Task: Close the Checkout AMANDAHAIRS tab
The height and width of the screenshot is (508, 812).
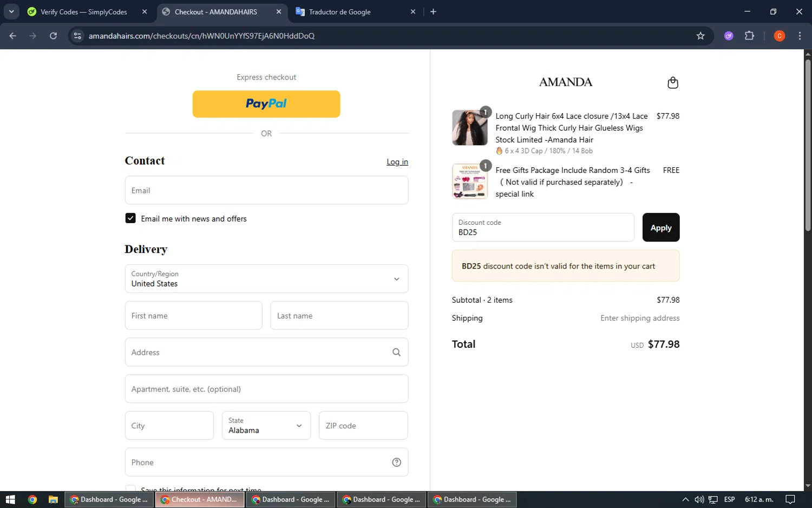Action: [x=279, y=11]
